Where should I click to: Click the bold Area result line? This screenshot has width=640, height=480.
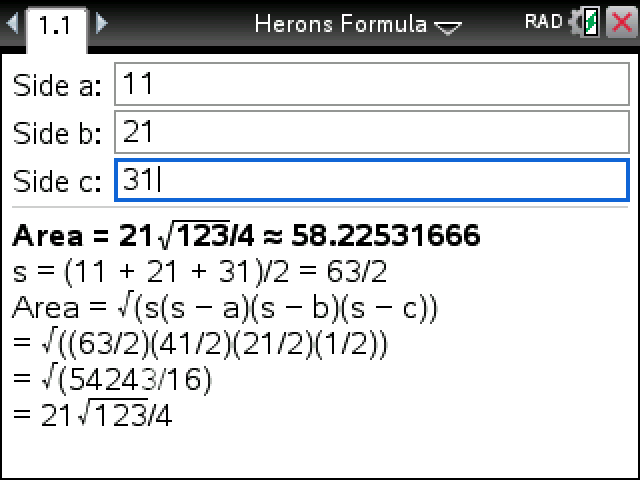tap(246, 236)
